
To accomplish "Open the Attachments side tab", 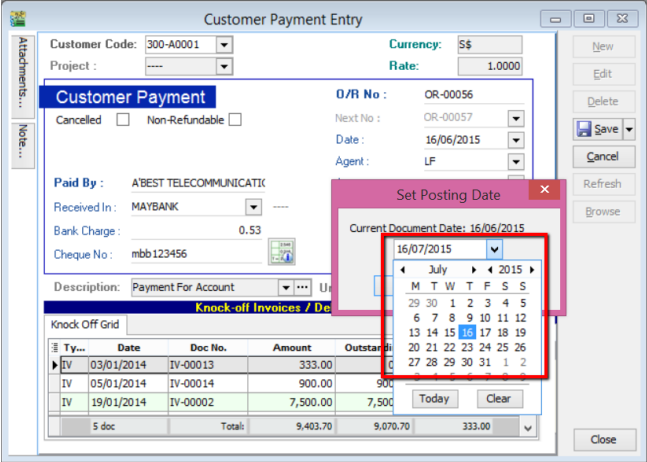I will (x=21, y=74).
